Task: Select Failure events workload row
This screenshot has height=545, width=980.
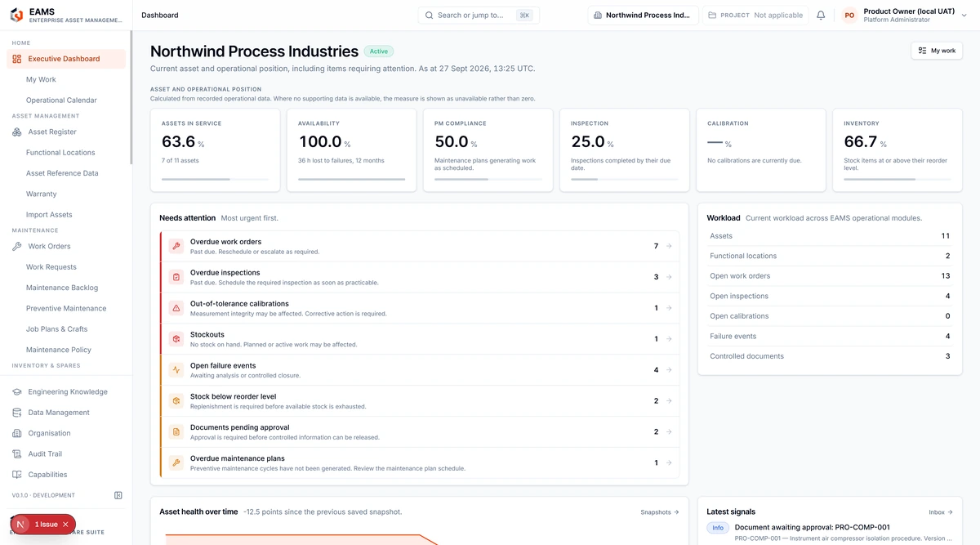Action: tap(830, 336)
